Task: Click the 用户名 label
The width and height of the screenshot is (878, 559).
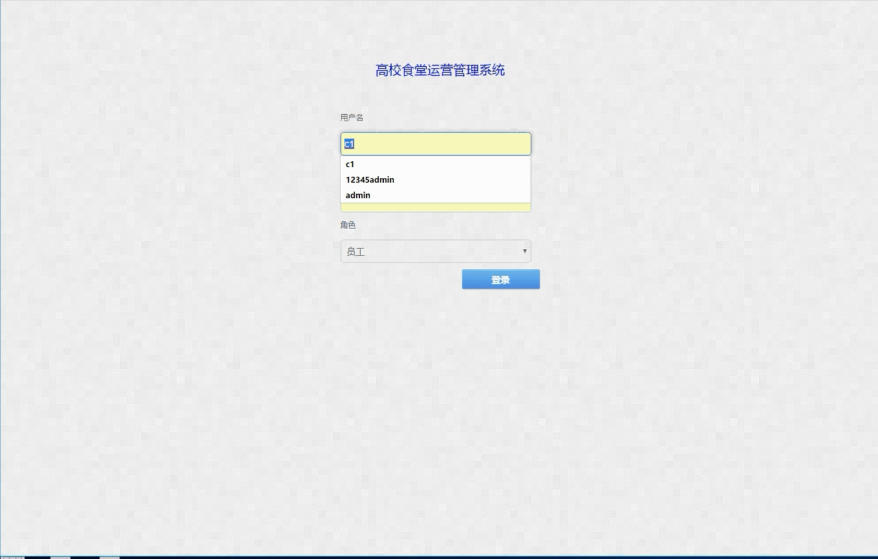Action: (x=352, y=117)
